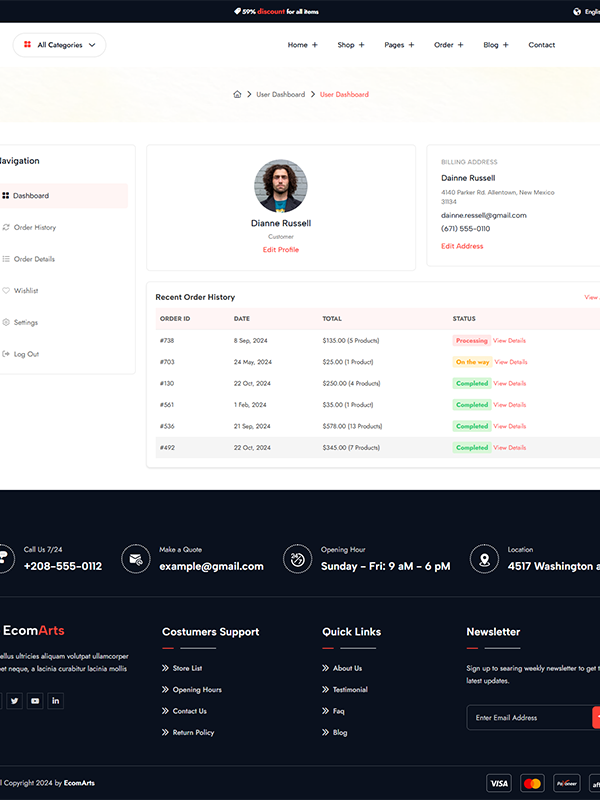Go to Contact in top navigation
Screen dimensions: 600x800
542,45
